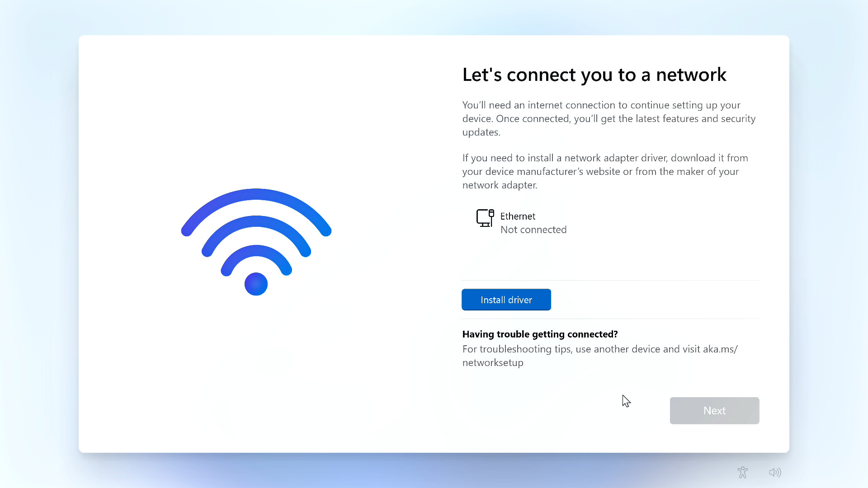Click the "networksetup" word in troubleshooting text
868x488 pixels.
point(493,362)
